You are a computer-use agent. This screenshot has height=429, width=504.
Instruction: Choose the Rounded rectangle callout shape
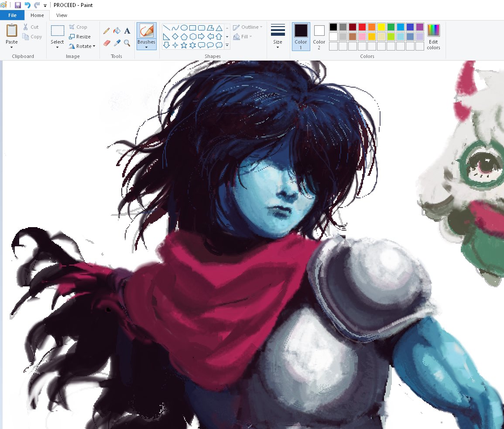(x=201, y=45)
